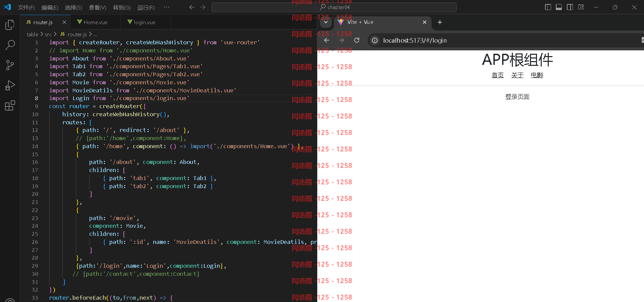Open a new browser tab with the plus button
This screenshot has height=302, width=644.
click(x=440, y=22)
